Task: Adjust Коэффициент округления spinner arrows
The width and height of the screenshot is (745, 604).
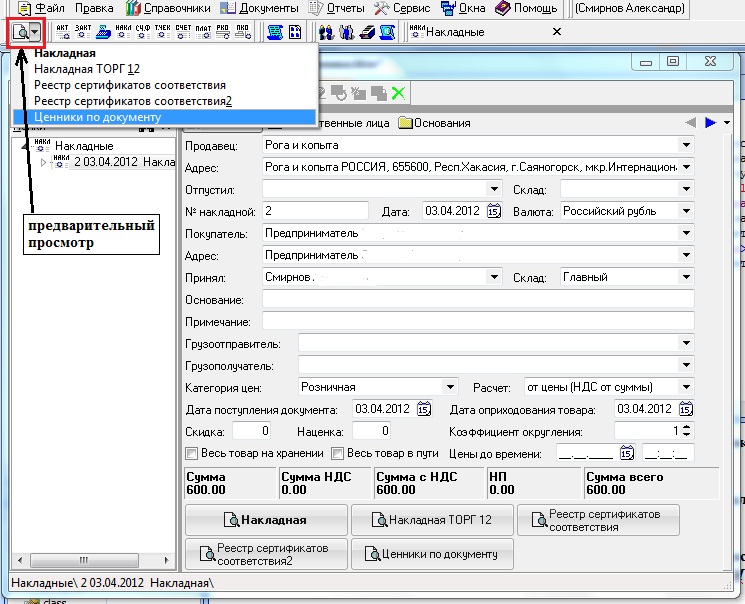Action: [x=687, y=431]
